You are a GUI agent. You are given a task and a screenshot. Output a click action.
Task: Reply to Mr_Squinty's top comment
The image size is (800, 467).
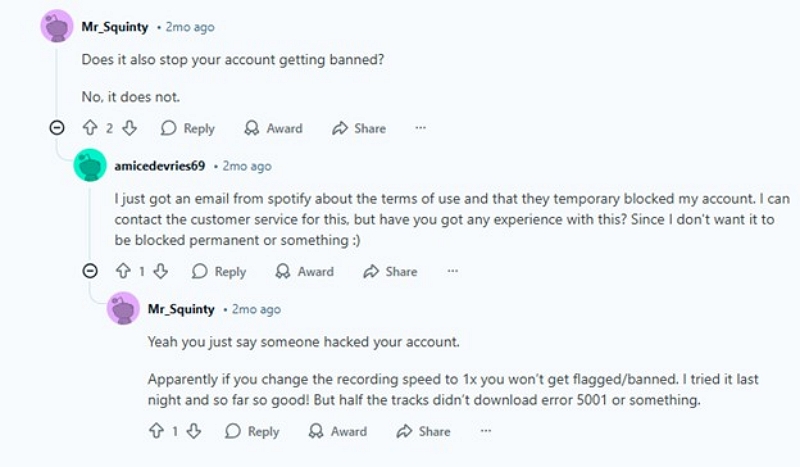pos(188,128)
